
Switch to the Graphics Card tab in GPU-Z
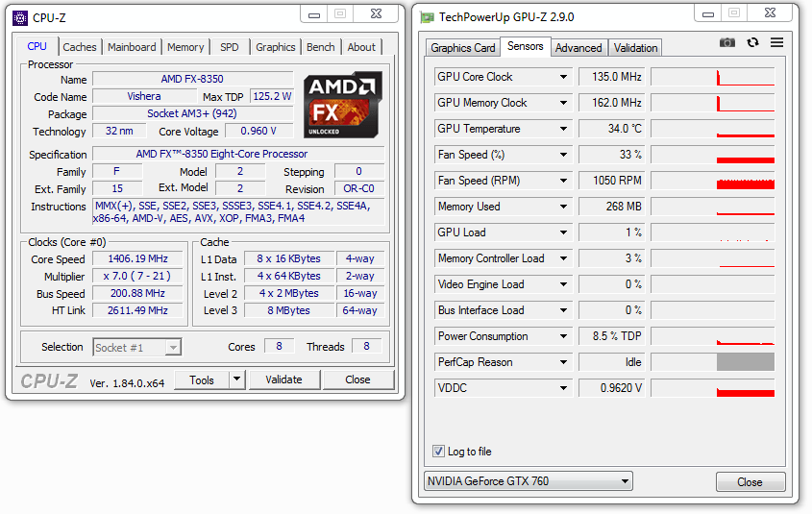[463, 48]
